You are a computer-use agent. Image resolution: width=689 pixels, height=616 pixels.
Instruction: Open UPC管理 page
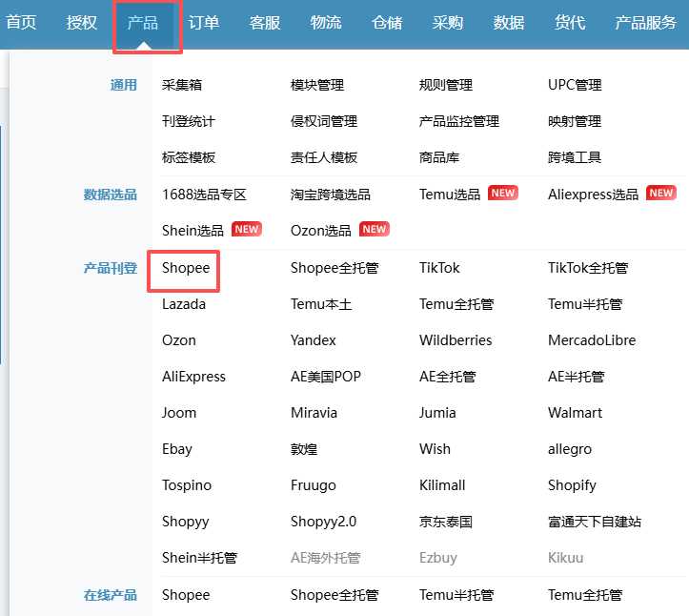pos(575,85)
